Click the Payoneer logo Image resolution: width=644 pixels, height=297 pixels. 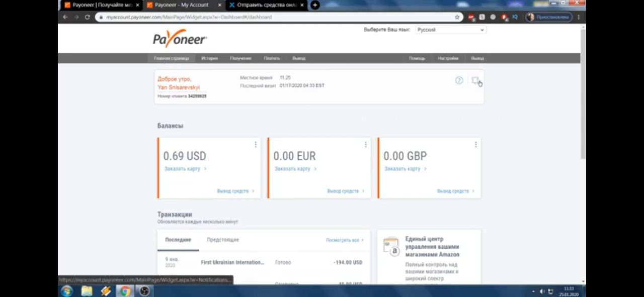(x=180, y=39)
